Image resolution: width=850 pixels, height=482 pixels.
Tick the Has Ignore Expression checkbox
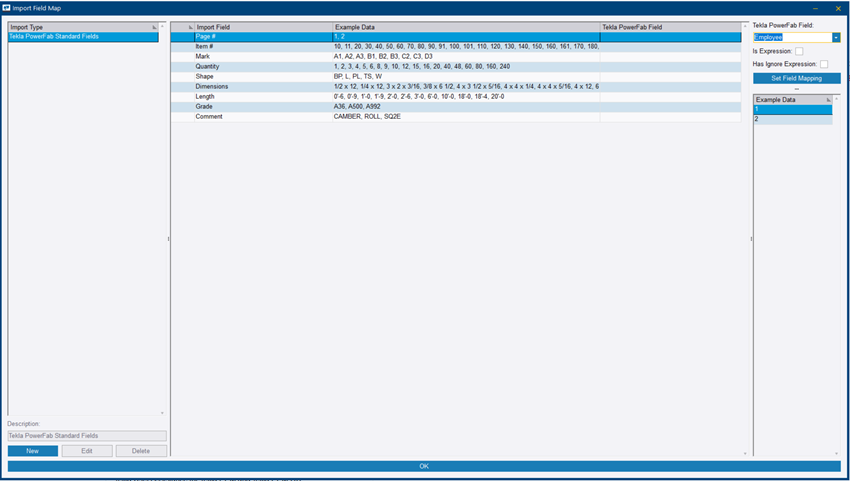coord(824,64)
